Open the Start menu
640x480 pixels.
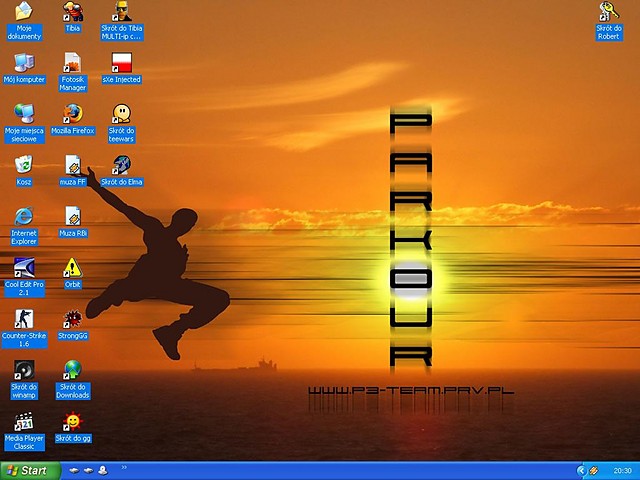click(x=30, y=471)
